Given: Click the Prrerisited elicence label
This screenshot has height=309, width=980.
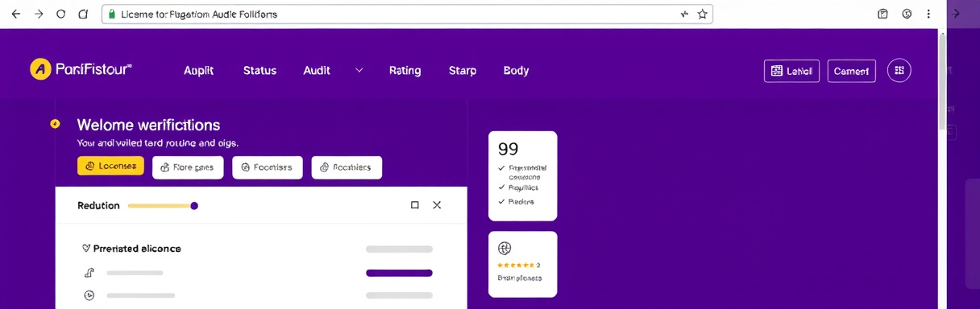Looking at the screenshot, I should point(137,249).
